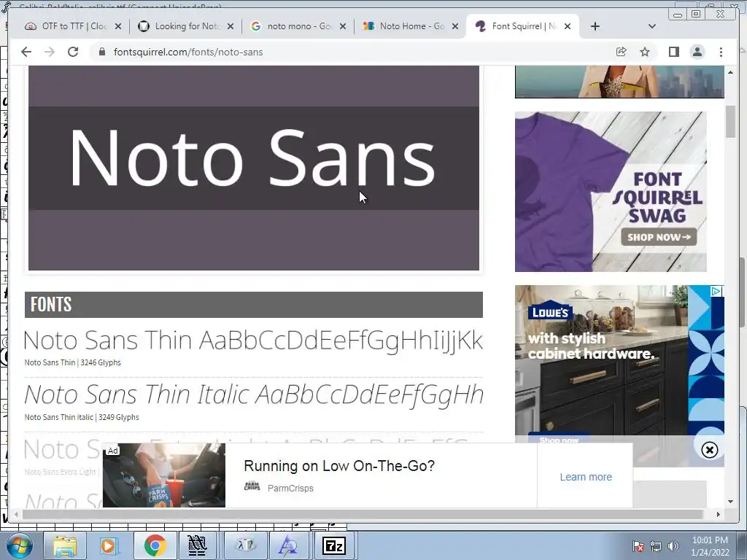Click the top cropped banner ad image

pyautogui.click(x=619, y=82)
